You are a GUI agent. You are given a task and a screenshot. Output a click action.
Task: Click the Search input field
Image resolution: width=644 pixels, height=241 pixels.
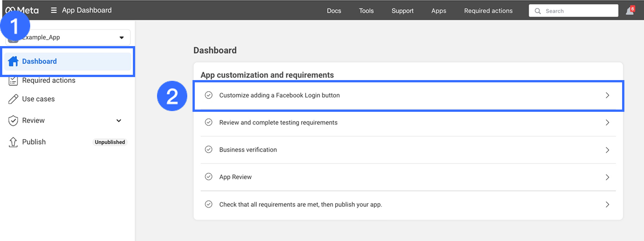578,11
